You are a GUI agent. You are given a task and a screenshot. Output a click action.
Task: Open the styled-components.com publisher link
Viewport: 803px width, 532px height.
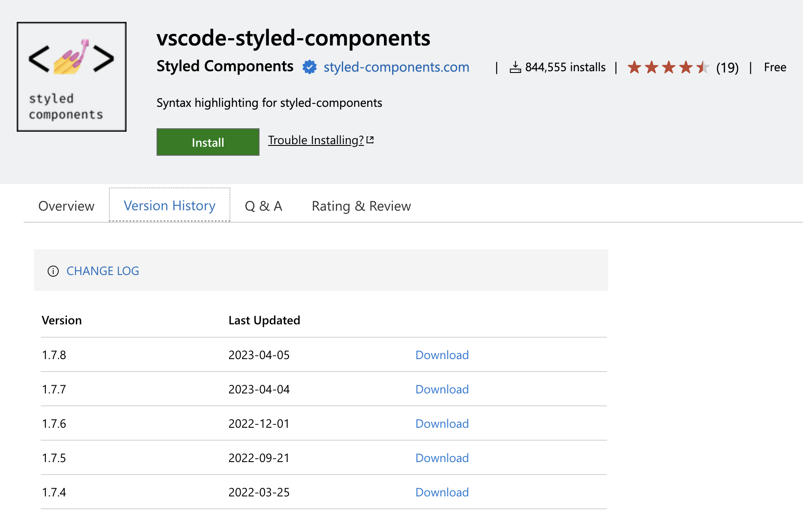point(396,67)
